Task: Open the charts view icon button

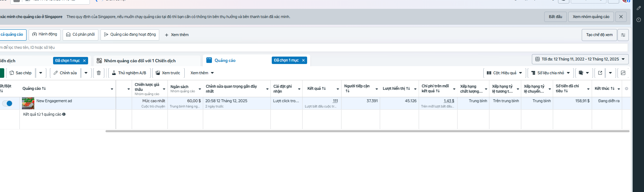Action: [623, 73]
